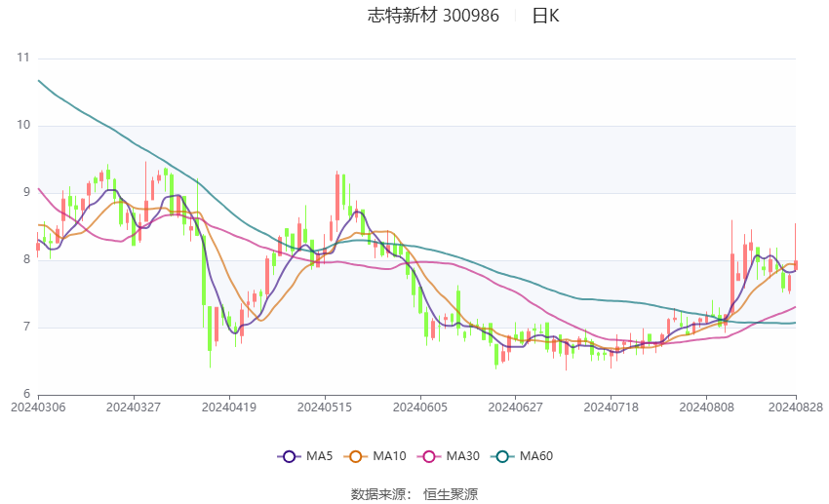Click the 20240605 date axis label
Screen dimensions: 829x504
pyautogui.click(x=419, y=407)
